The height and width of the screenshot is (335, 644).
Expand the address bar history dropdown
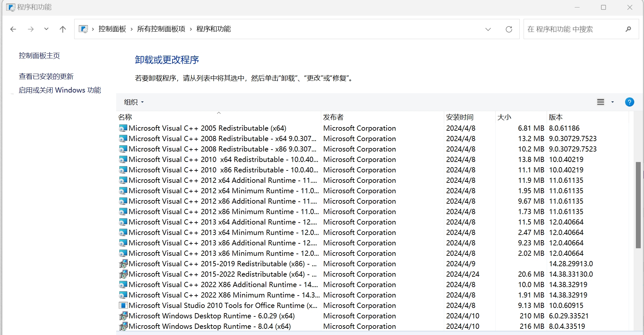(x=488, y=29)
